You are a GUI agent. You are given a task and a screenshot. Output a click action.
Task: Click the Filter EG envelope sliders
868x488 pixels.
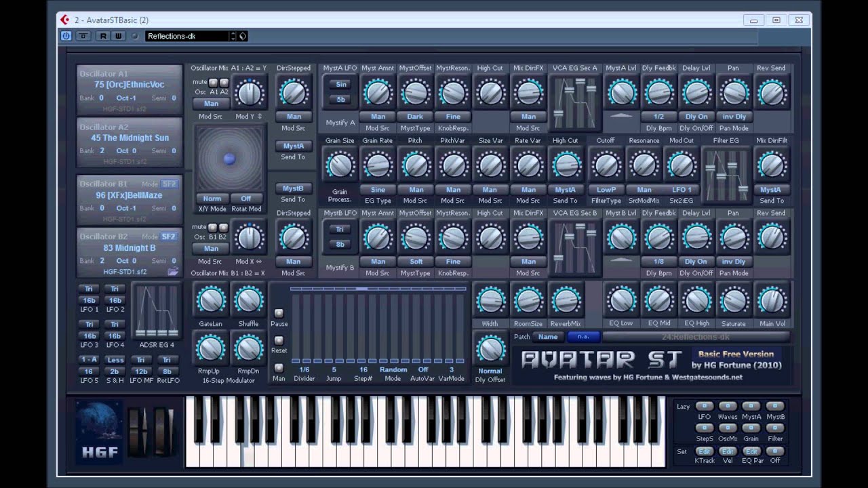pos(726,176)
